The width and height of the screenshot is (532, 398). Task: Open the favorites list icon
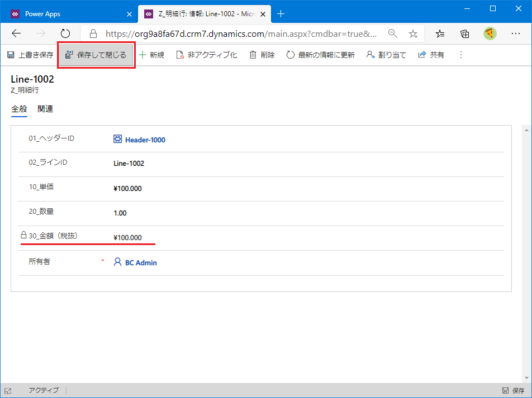[x=440, y=33]
